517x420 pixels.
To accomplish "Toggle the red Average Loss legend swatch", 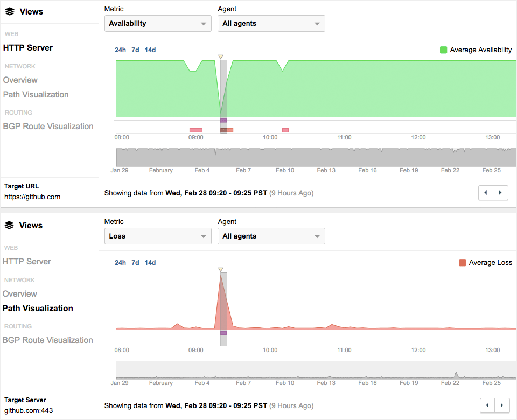I will pos(462,263).
